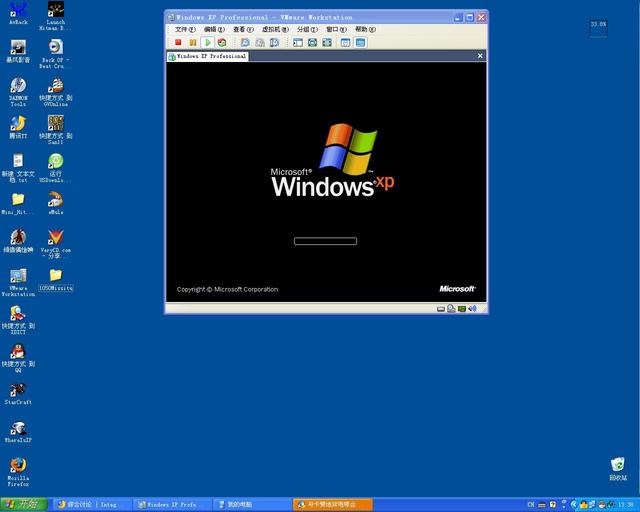
Task: Toggle the sidebar view toolbar icon
Action: pyautogui.click(x=298, y=42)
